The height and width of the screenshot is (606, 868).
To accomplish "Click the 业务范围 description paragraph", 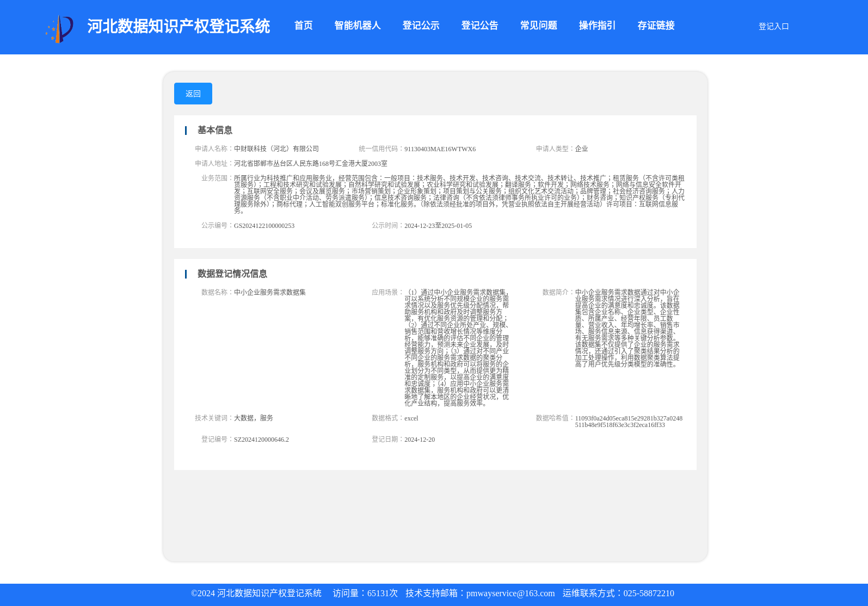I will (459, 194).
